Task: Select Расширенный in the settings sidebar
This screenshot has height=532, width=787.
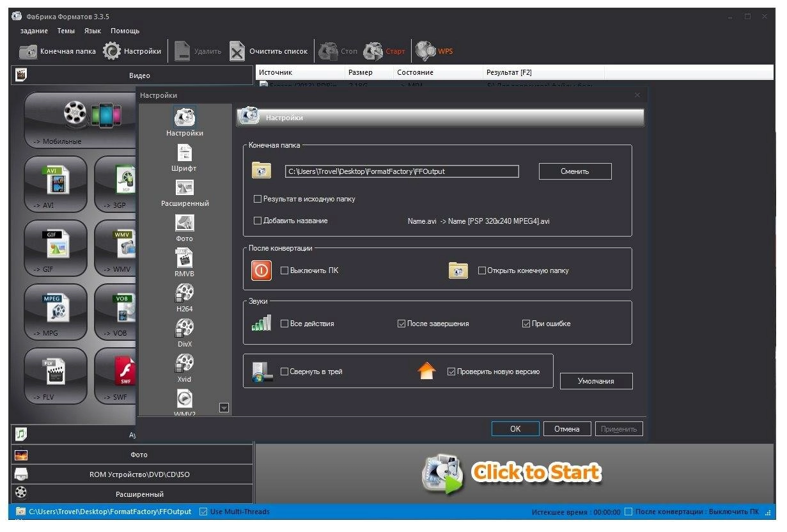Action: pos(185,193)
